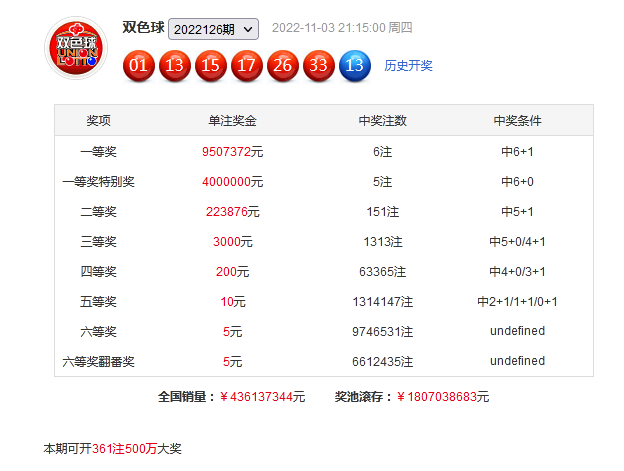624x471 pixels.
Task: Click the red ball numbered 17
Action: (x=247, y=66)
